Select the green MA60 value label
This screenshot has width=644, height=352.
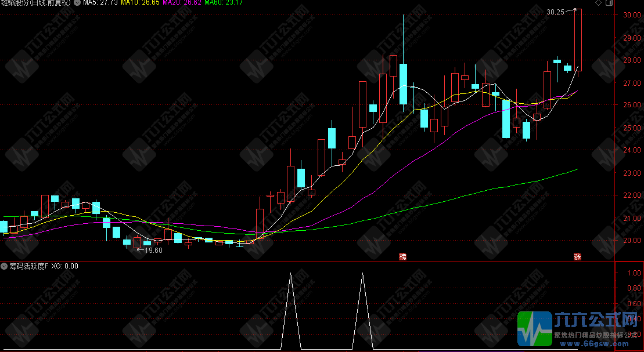223,3
